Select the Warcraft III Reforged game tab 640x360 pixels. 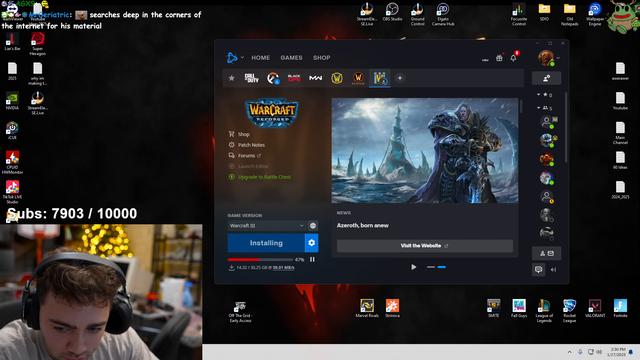(x=380, y=78)
